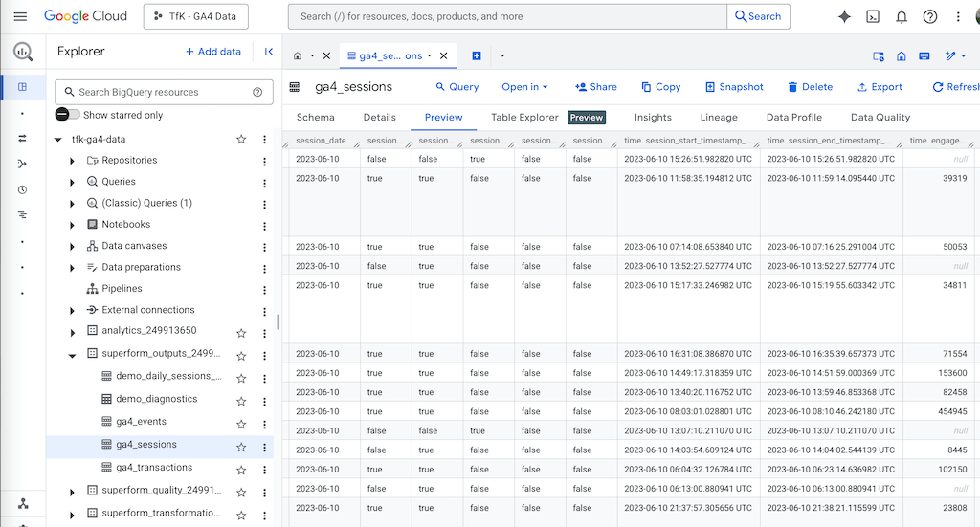Open more actions for Notebooks

264,226
